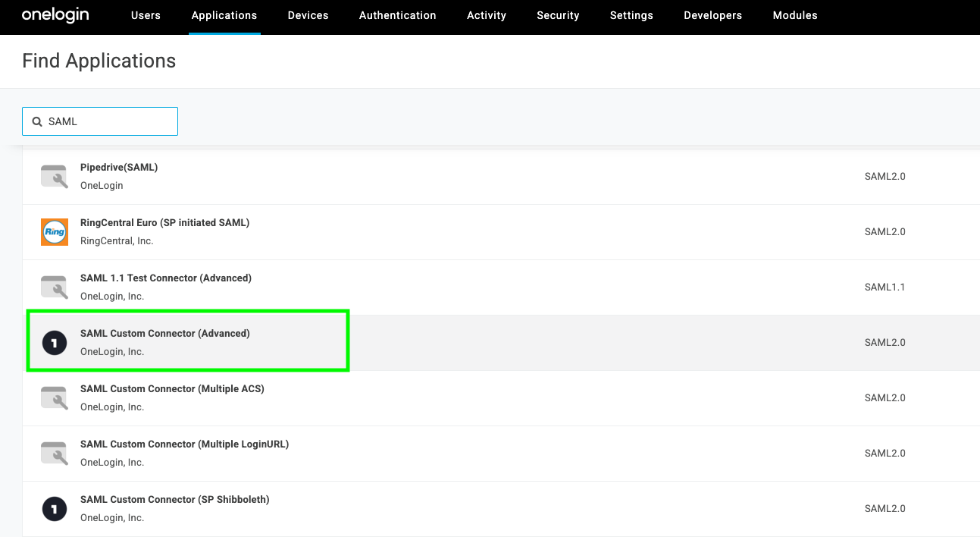
Task: Click the Pipedrive(SAML) wrench icon
Action: tap(55, 176)
